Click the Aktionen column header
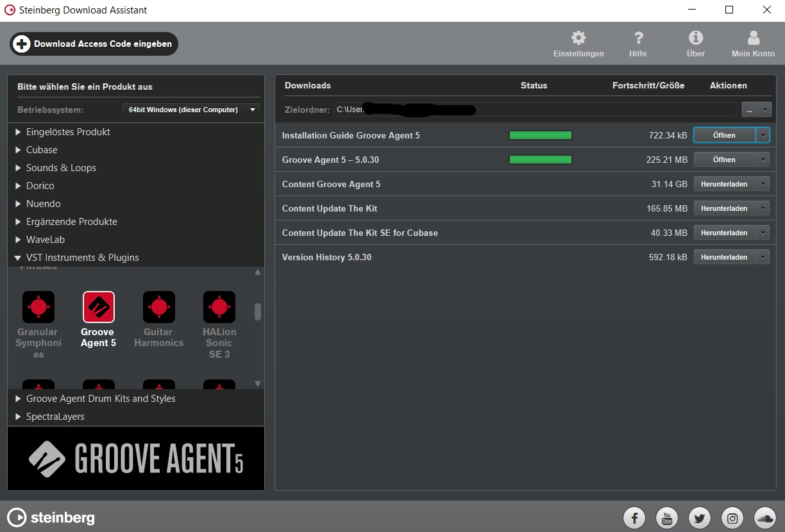The width and height of the screenshot is (785, 532). [x=729, y=85]
